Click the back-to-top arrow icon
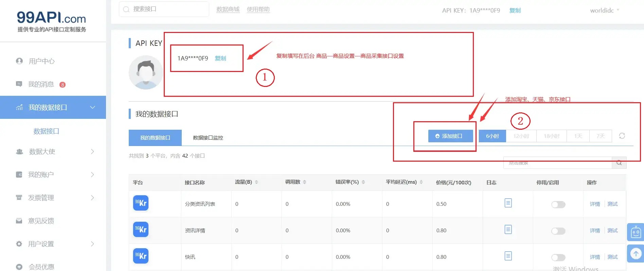Screen dimensions: 644x271 coord(636,254)
